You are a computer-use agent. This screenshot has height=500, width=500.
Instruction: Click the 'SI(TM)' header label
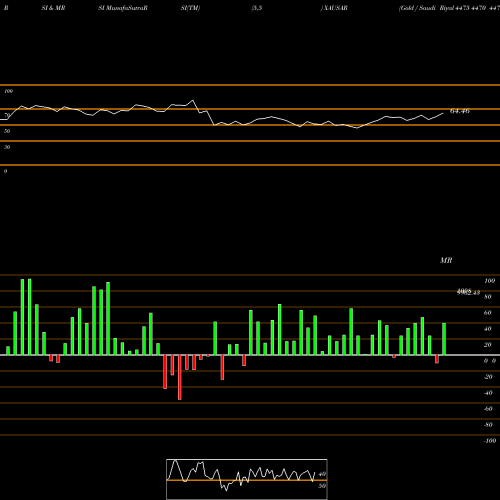pyautogui.click(x=190, y=8)
